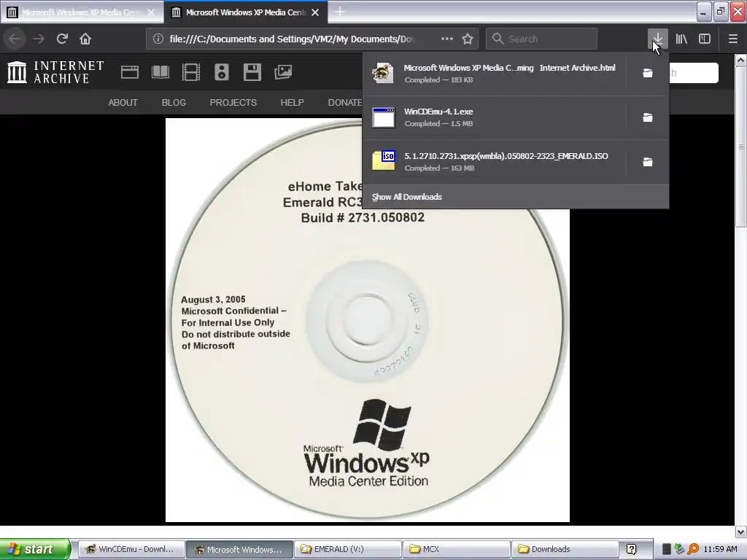Show site information icon in address bar
This screenshot has width=747, height=560.
pos(158,39)
